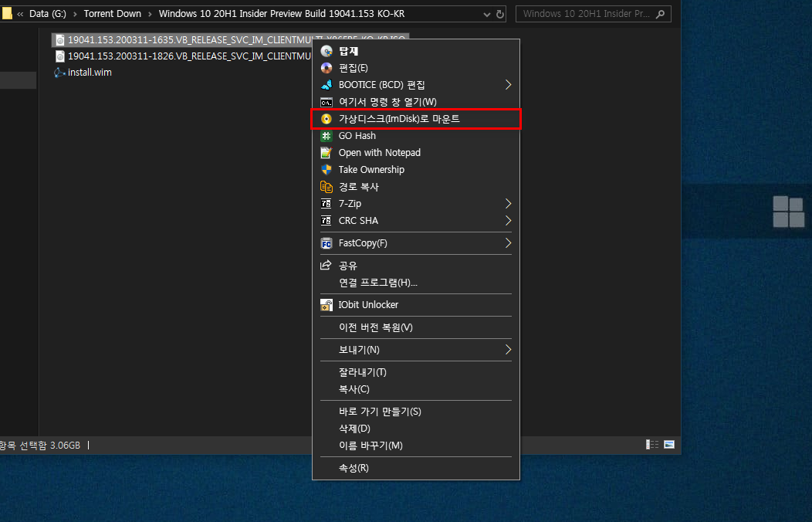Expand the BOOTICE (BCD) 편집 submenu arrow
The image size is (812, 522).
(508, 85)
